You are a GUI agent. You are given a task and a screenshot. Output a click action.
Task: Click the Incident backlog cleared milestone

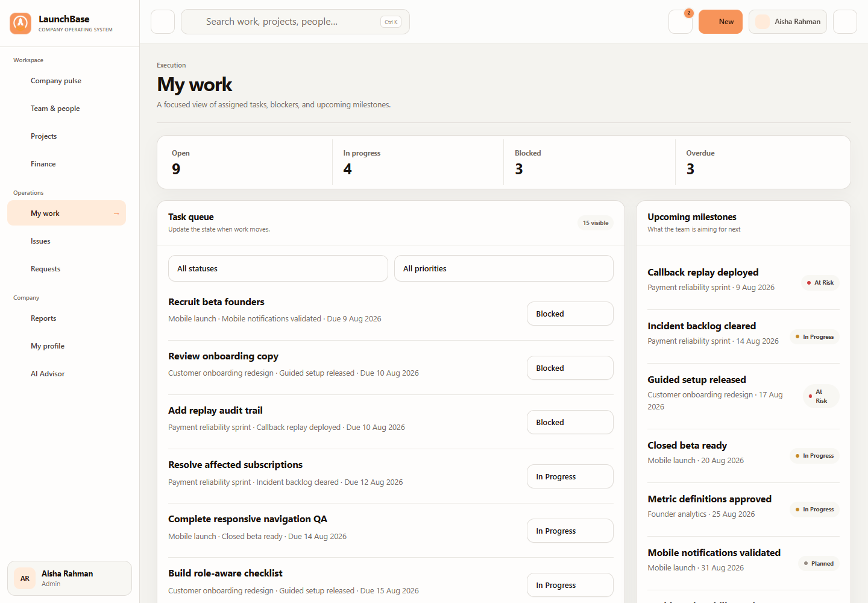[x=702, y=326]
